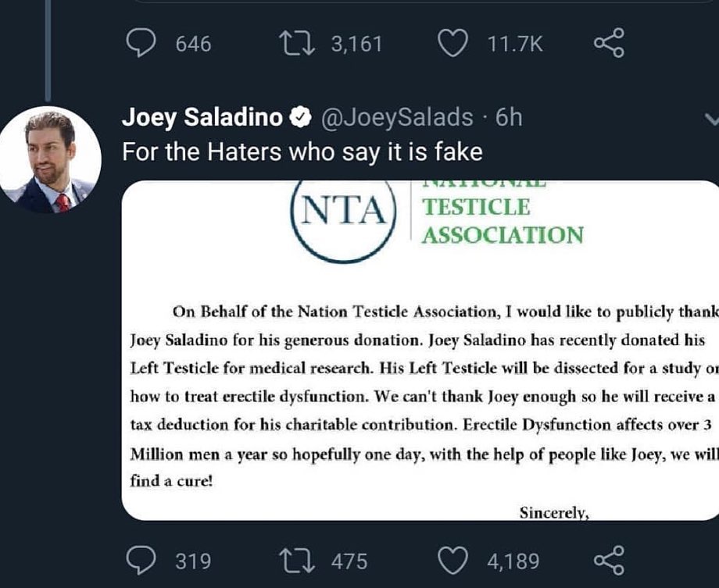This screenshot has width=719, height=588.
Task: Open the attached letter image body text
Action: click(422, 396)
